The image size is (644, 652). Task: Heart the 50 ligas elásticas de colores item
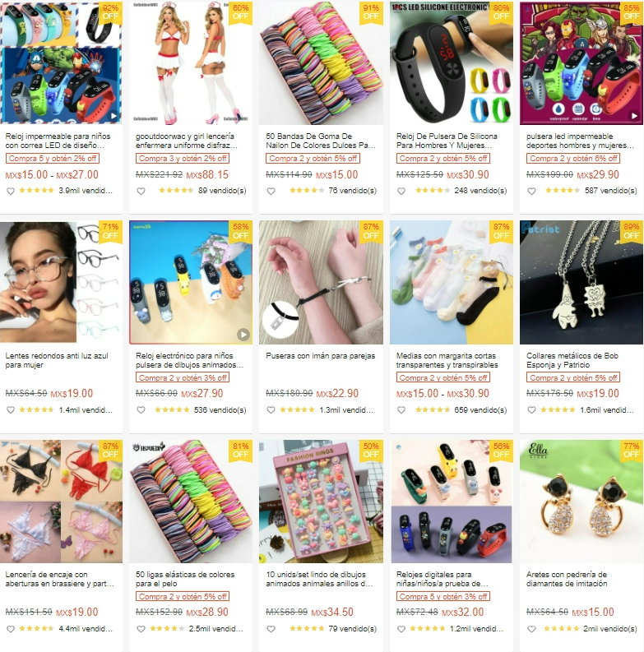(x=141, y=629)
